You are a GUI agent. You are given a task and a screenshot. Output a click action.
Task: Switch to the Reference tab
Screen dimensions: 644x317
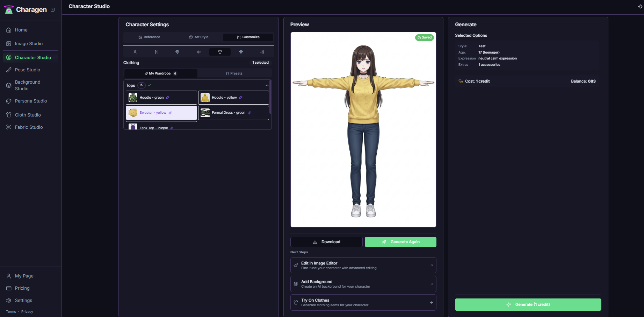149,37
